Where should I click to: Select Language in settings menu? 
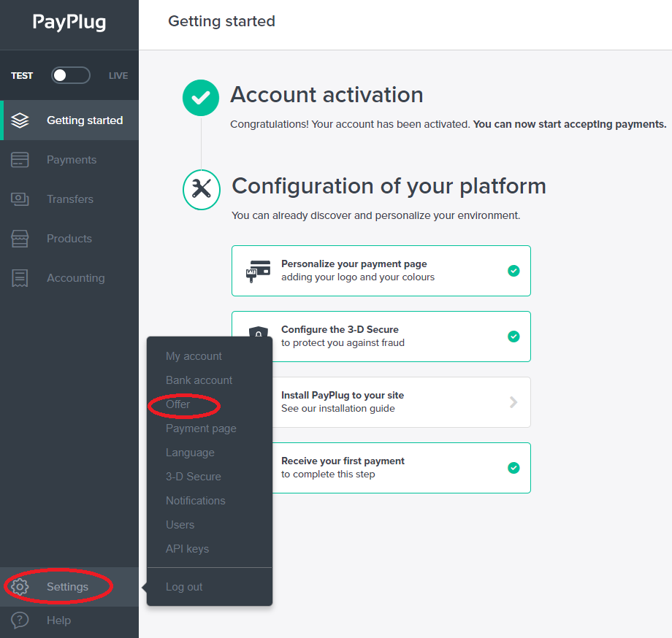click(x=190, y=453)
